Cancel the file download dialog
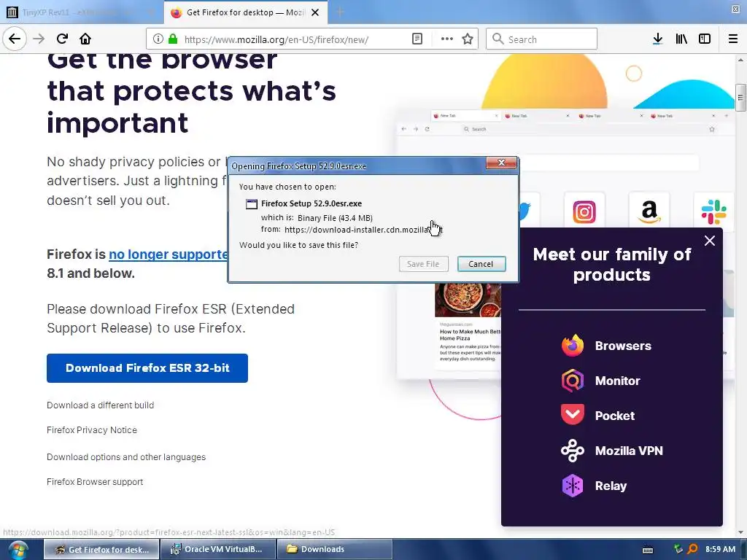 coord(481,264)
